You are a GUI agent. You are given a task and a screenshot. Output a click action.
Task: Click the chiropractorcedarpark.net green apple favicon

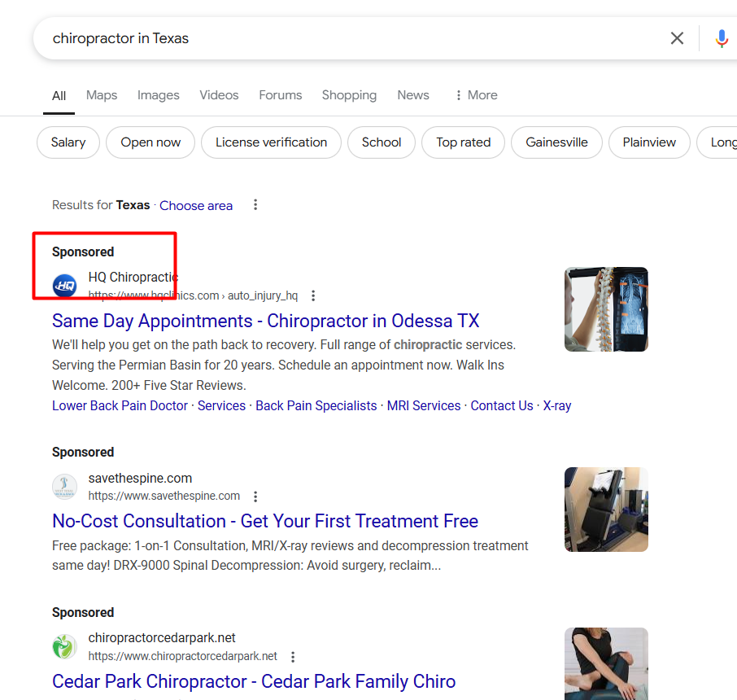point(64,646)
